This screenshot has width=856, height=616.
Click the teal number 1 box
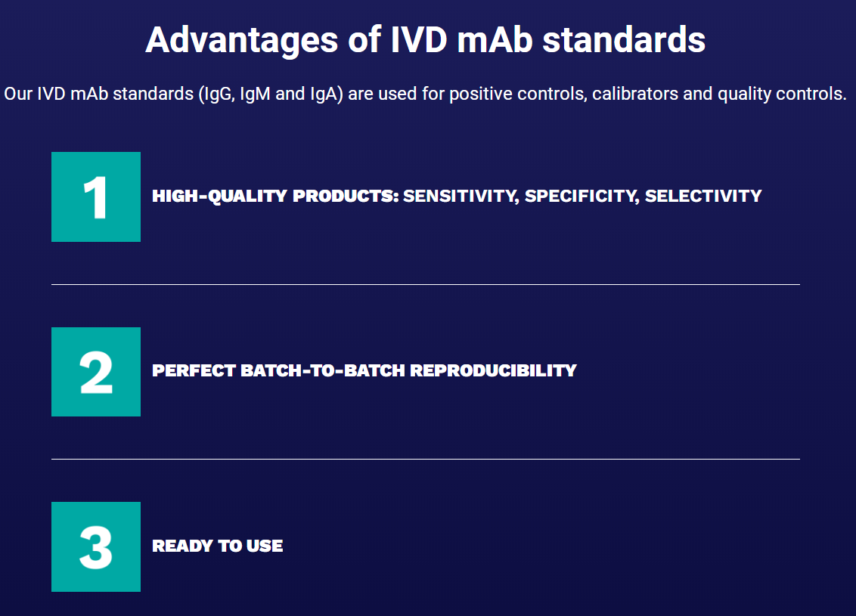point(96,197)
